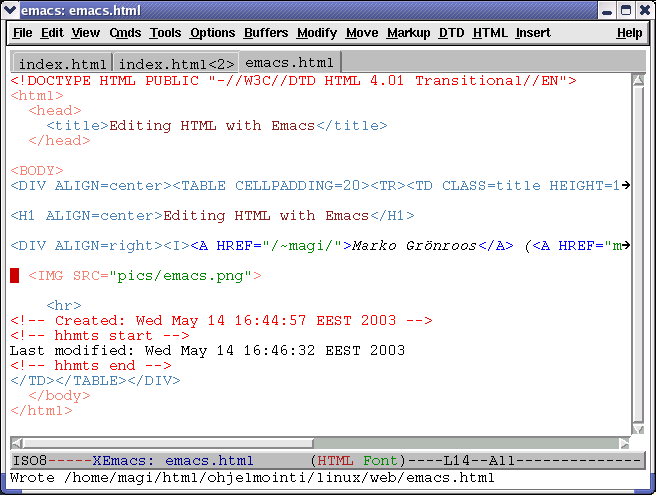Select the emacs.html buffer tab

point(289,63)
